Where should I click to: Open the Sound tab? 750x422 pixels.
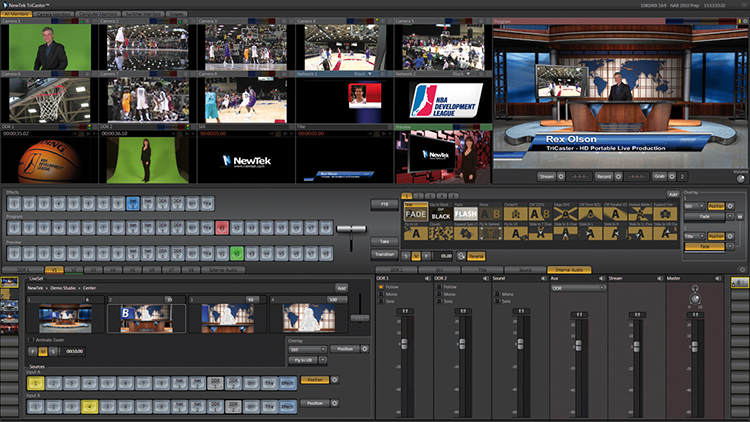point(527,270)
